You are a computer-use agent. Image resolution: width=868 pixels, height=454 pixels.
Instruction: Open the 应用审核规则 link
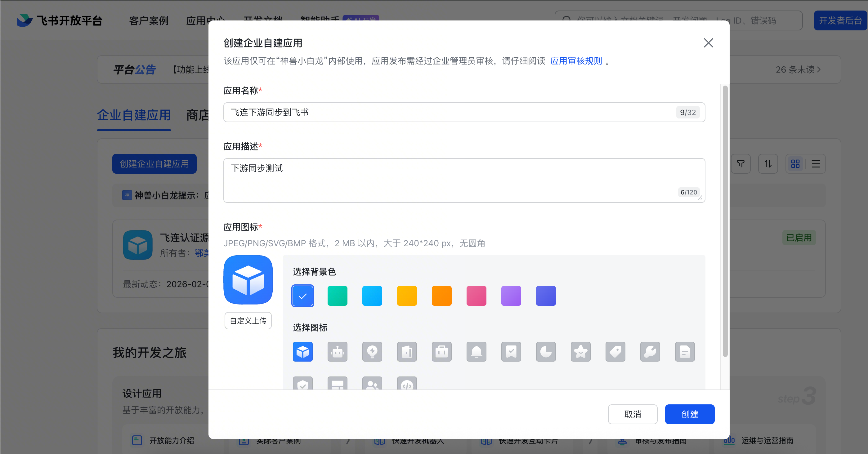point(576,61)
